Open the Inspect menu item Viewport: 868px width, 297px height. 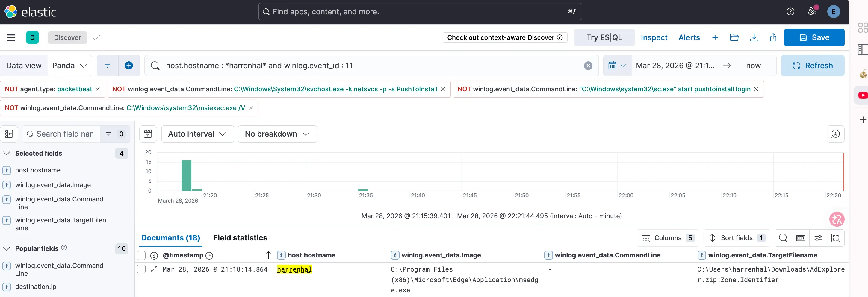654,37
